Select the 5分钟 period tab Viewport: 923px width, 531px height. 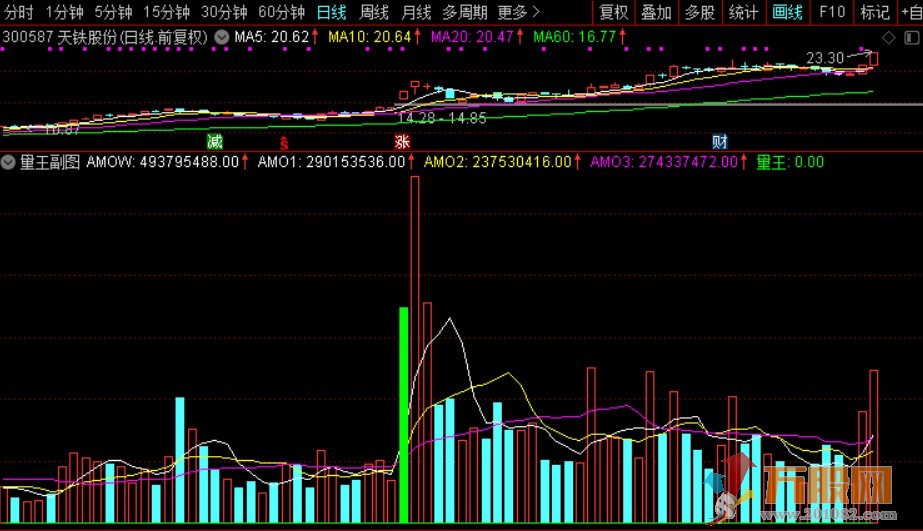[113, 12]
